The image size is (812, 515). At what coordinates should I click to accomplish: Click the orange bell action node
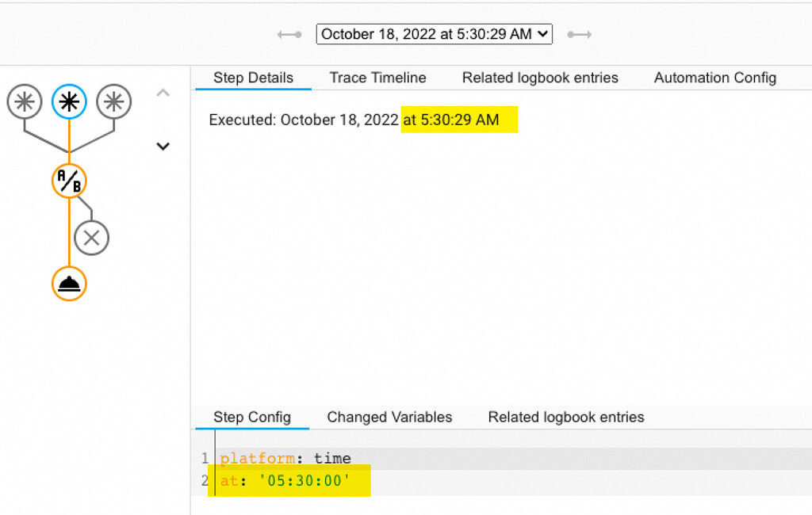69,284
